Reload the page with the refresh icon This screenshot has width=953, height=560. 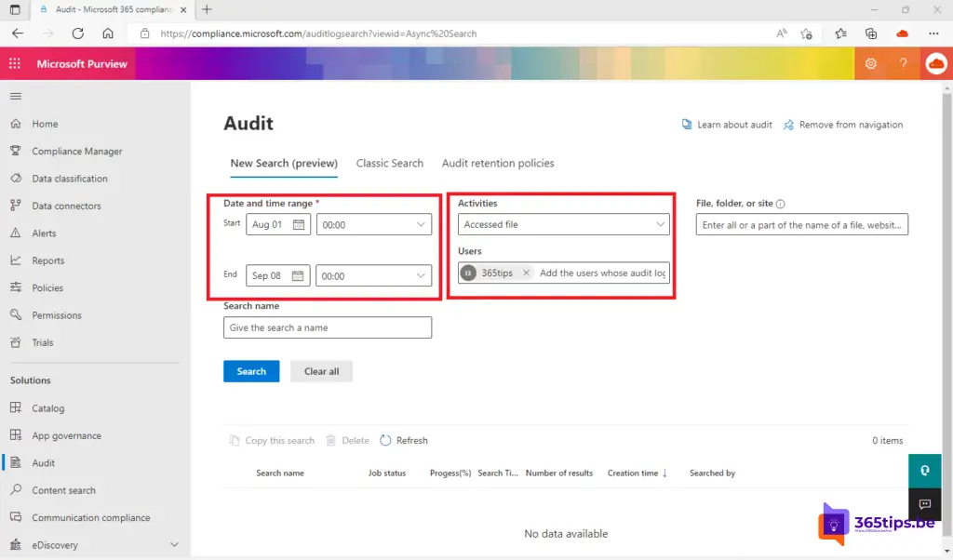(x=78, y=33)
